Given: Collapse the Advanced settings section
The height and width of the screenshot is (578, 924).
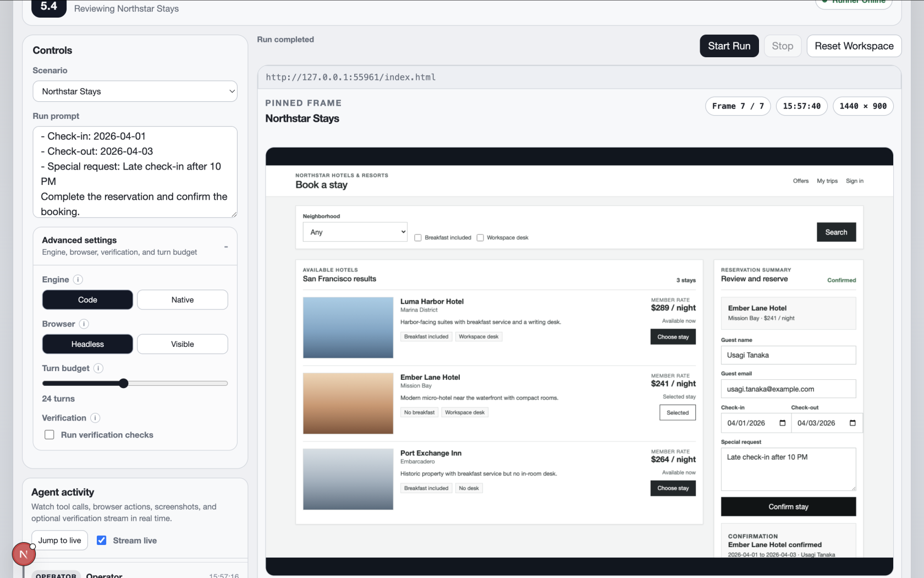Looking at the screenshot, I should (x=226, y=247).
